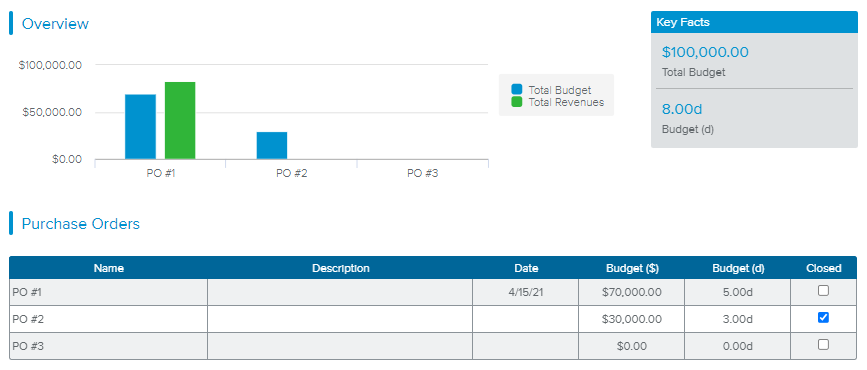Select the blue Total Budget bar of PO #1
This screenshot has height=370, width=867.
pyautogui.click(x=140, y=127)
